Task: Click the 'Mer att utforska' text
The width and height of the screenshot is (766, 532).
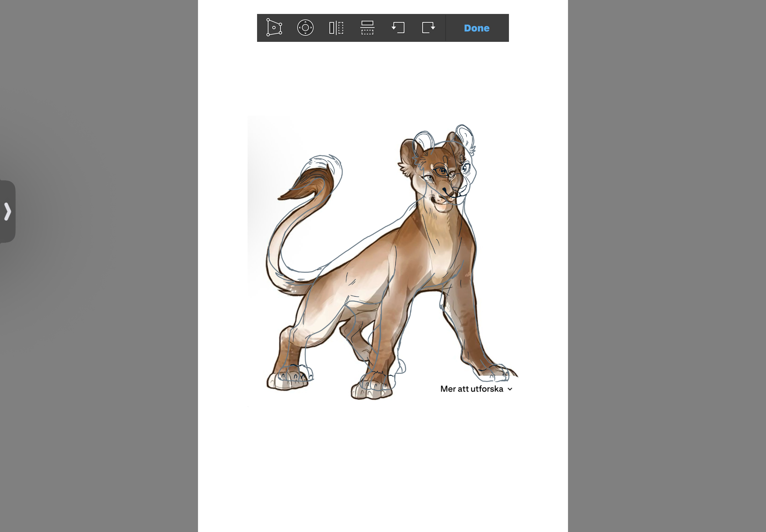Action: point(471,389)
